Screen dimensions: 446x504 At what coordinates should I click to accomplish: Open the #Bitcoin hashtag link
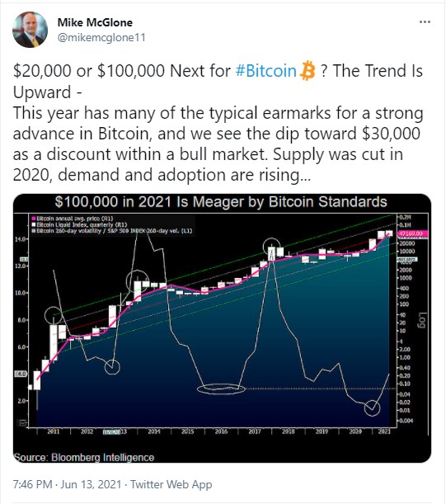(x=265, y=71)
